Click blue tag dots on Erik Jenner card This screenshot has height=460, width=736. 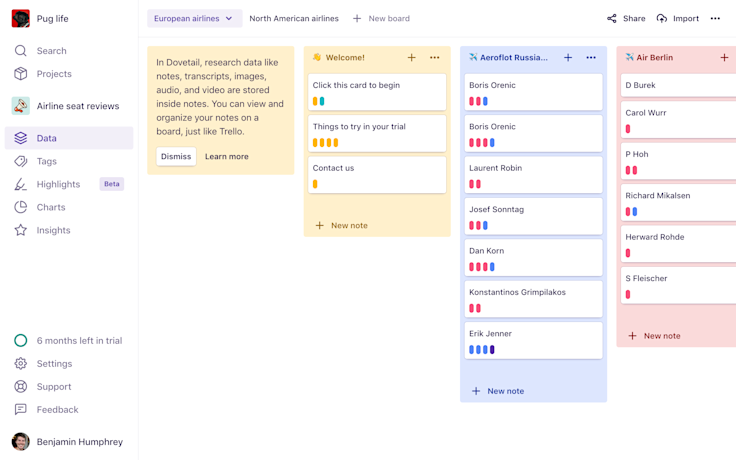pos(478,350)
